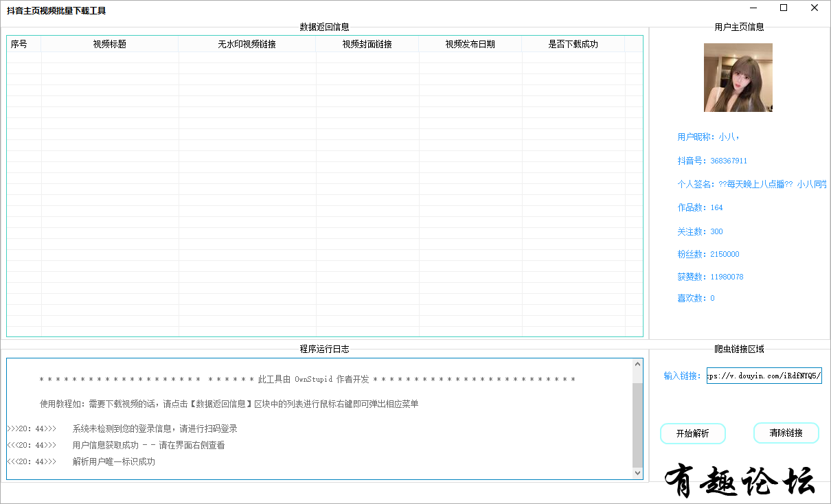This screenshot has width=831, height=504.
Task: Open the user avatar thumbnail
Action: tap(738, 78)
